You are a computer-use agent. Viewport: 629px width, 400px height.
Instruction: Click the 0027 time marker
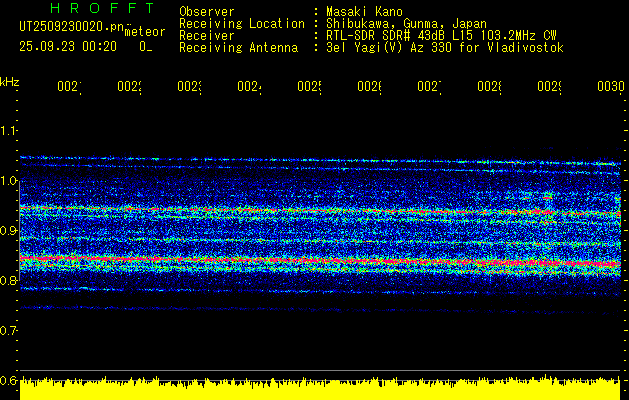429,87
